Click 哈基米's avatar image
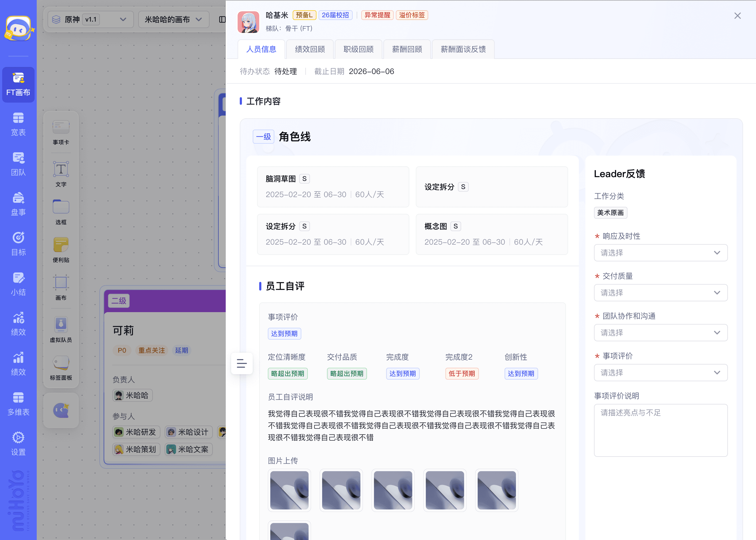The width and height of the screenshot is (756, 540). (248, 22)
